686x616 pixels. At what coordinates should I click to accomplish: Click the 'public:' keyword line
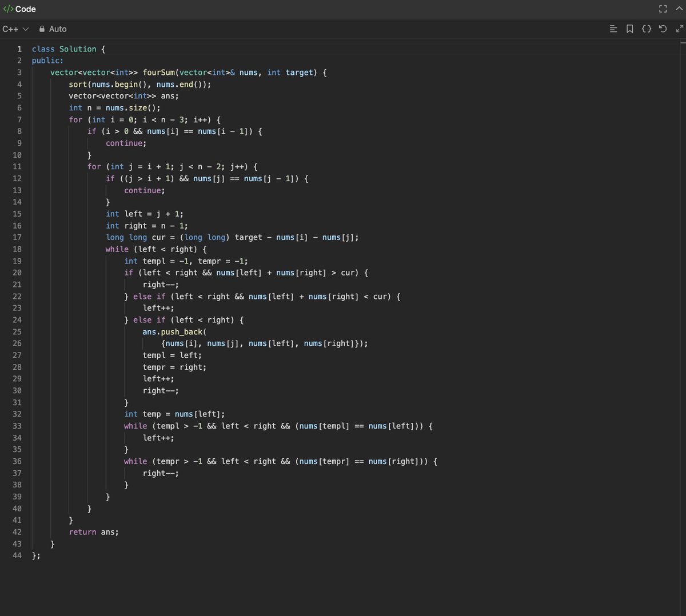pyautogui.click(x=47, y=61)
